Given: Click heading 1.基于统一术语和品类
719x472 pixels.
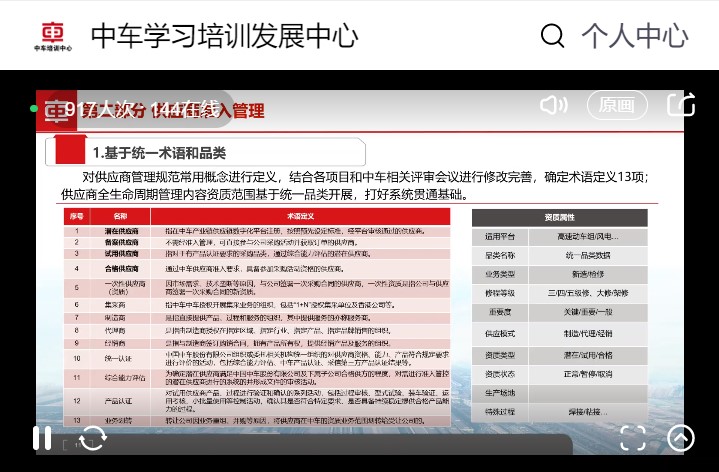Looking at the screenshot, I should 160,153.
